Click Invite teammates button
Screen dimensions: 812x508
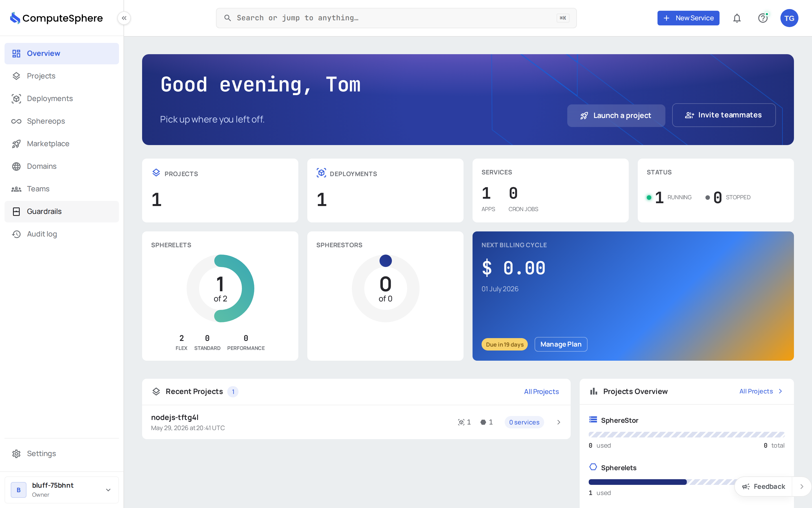coord(724,115)
